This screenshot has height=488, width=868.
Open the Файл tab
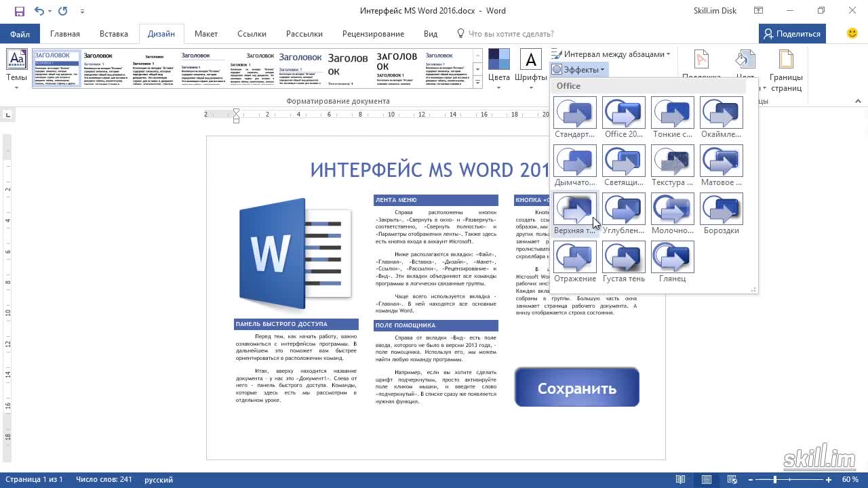[x=20, y=34]
